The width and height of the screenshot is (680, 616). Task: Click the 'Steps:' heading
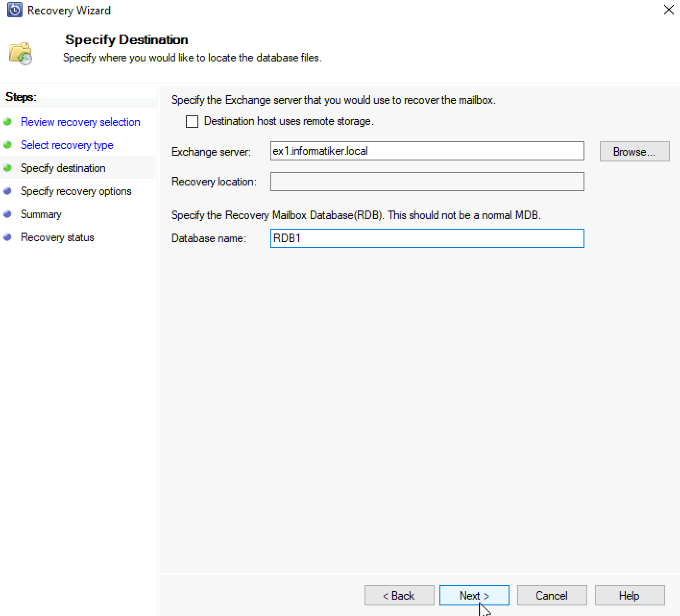21,97
